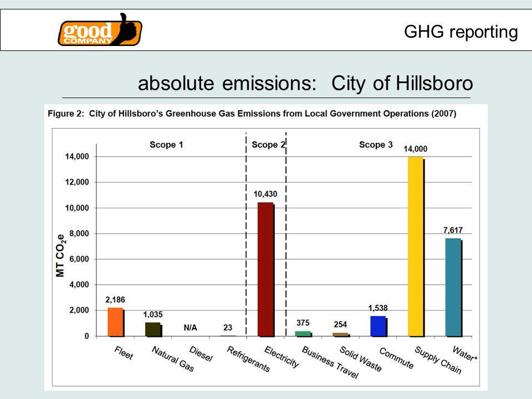Select the green Business Travel bar
Image resolution: width=532 pixels, height=399 pixels.
coord(303,334)
